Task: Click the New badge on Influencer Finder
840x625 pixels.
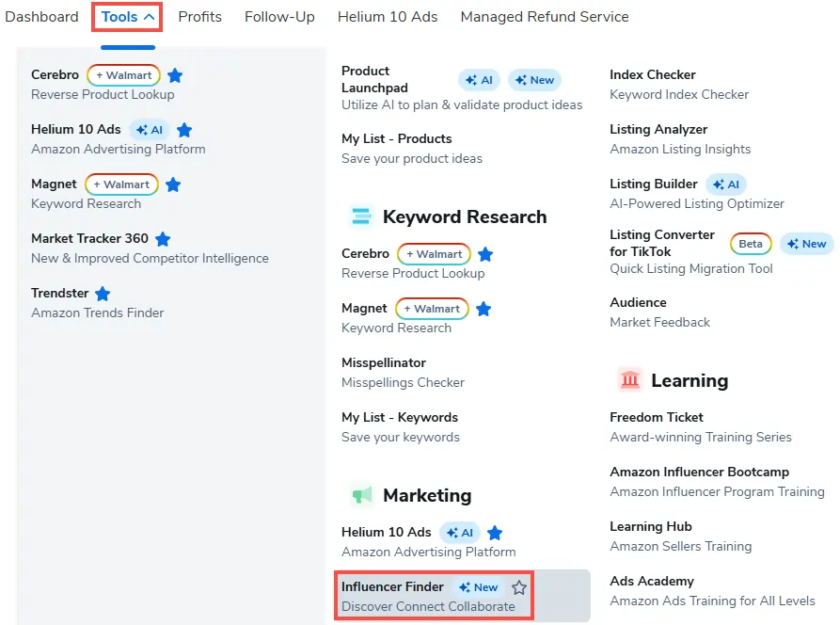Action: click(478, 586)
